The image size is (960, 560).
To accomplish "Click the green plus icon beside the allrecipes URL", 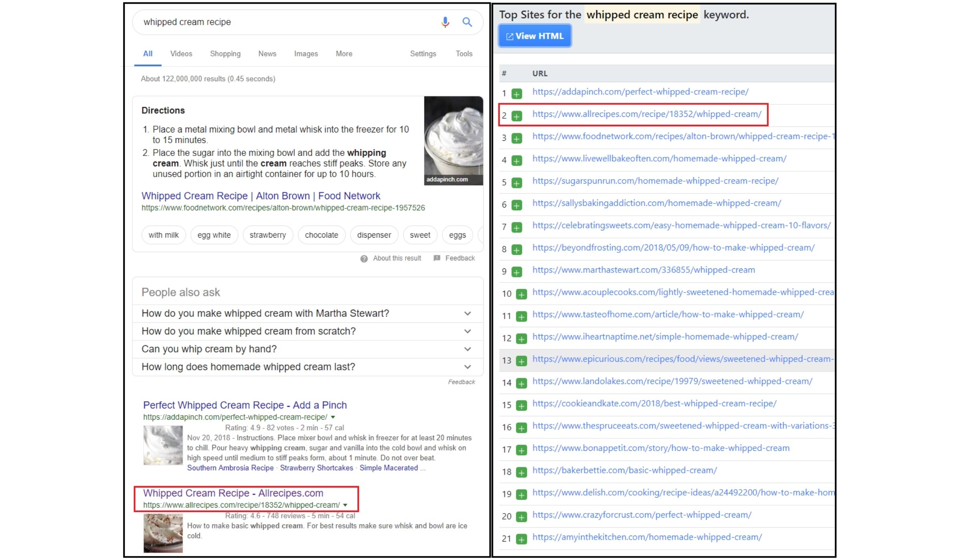I will click(517, 116).
